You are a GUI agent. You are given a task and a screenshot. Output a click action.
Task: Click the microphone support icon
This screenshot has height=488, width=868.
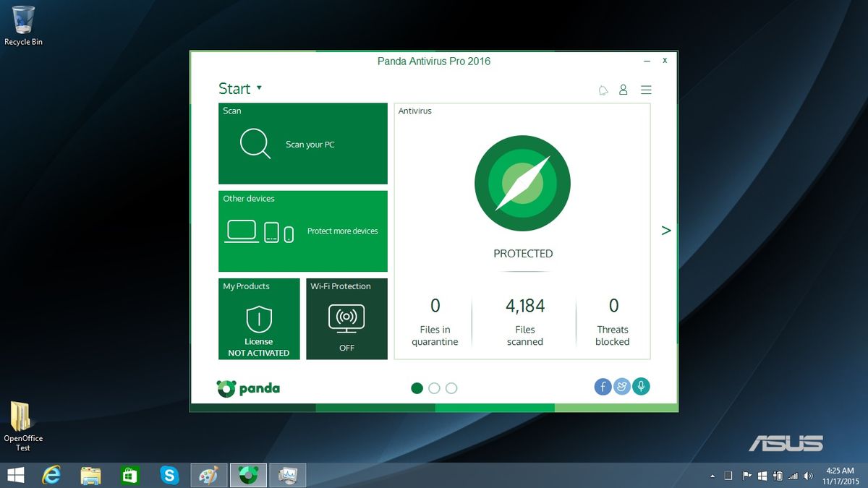pyautogui.click(x=640, y=387)
